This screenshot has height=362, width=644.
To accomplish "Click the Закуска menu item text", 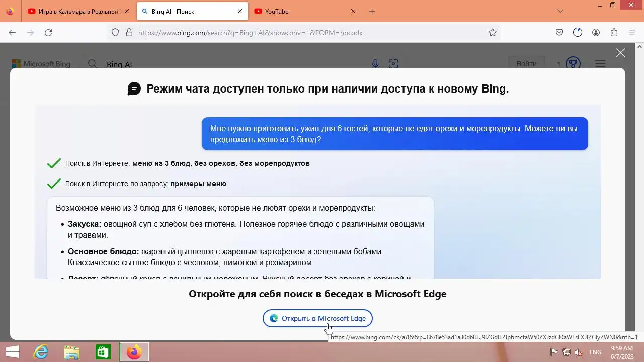I will click(x=246, y=229).
